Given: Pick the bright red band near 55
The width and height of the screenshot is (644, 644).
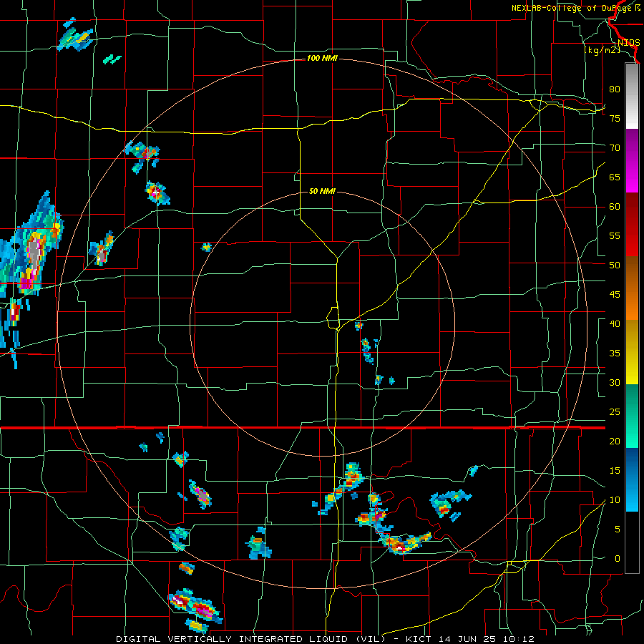Looking at the screenshot, I should tap(632, 240).
